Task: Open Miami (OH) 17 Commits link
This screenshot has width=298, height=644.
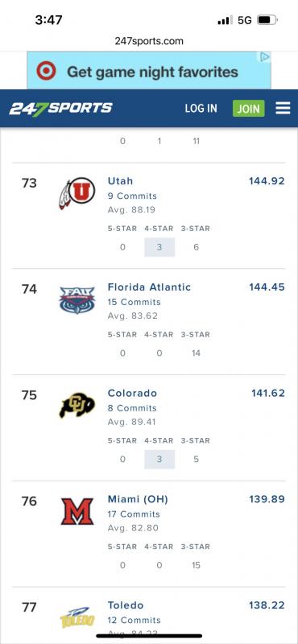Action: point(134,514)
